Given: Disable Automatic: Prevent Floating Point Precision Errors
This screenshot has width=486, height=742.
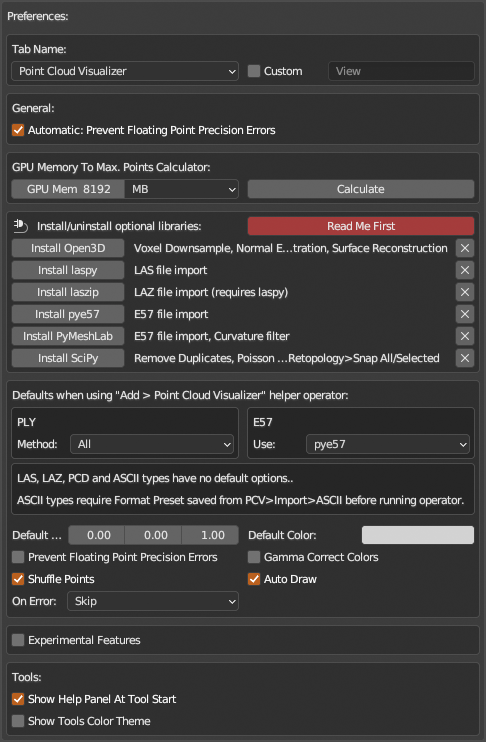Looking at the screenshot, I should (18, 130).
